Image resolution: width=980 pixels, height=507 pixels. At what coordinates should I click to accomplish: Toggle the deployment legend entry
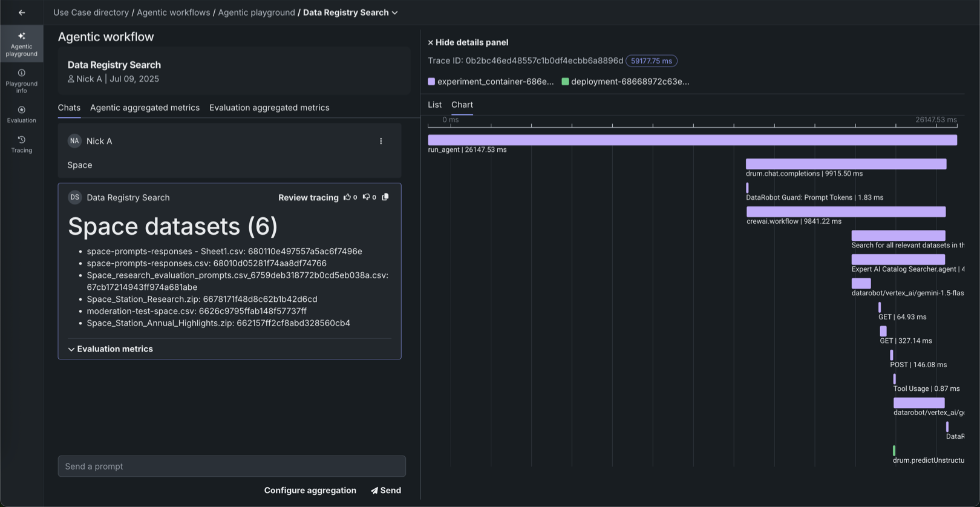[626, 82]
